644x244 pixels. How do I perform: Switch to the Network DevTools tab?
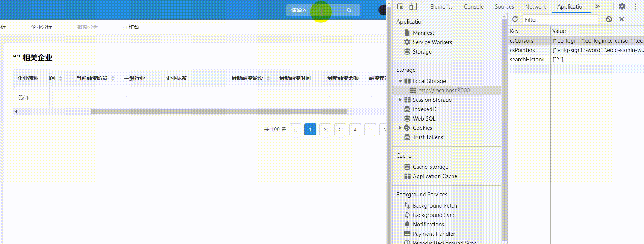pos(536,7)
